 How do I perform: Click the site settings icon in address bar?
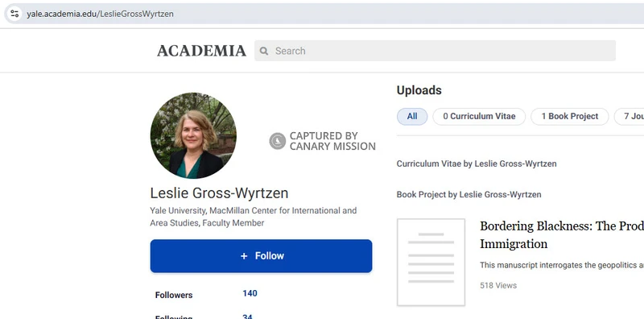[x=14, y=14]
